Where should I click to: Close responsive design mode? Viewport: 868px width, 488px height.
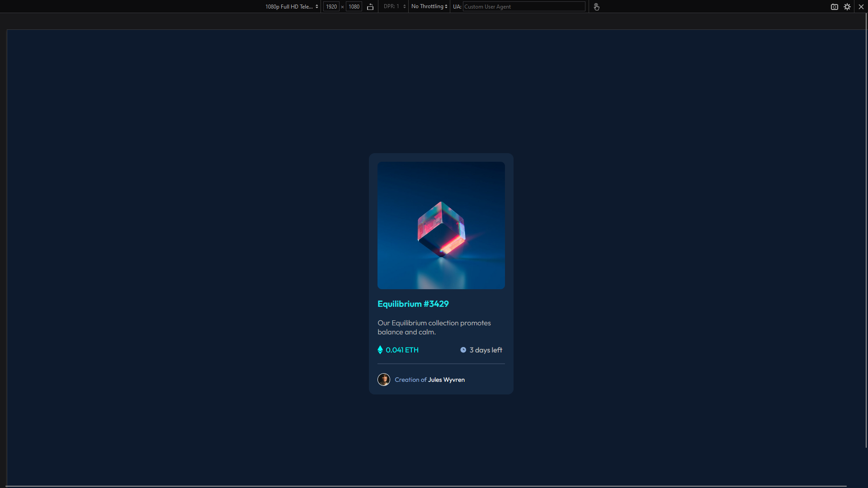coord(861,7)
